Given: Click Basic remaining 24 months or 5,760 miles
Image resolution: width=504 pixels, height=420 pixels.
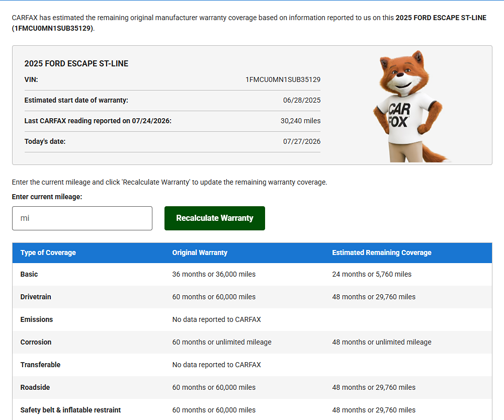Looking at the screenshot, I should (x=372, y=274).
